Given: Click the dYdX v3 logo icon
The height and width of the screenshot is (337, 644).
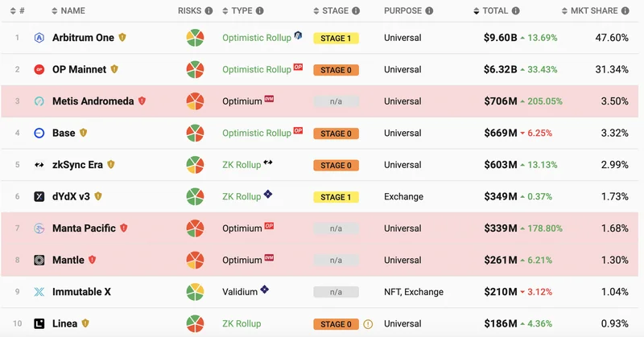Looking at the screenshot, I should click(39, 196).
